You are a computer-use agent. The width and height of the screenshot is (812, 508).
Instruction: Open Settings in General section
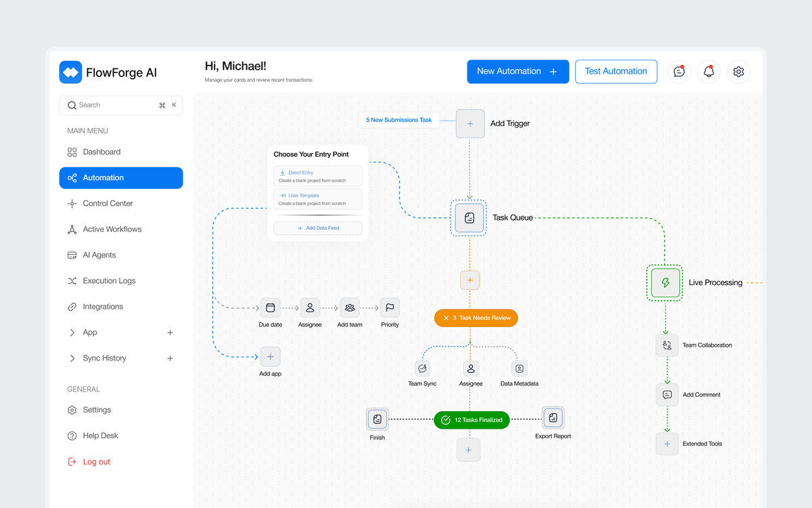[121, 410]
